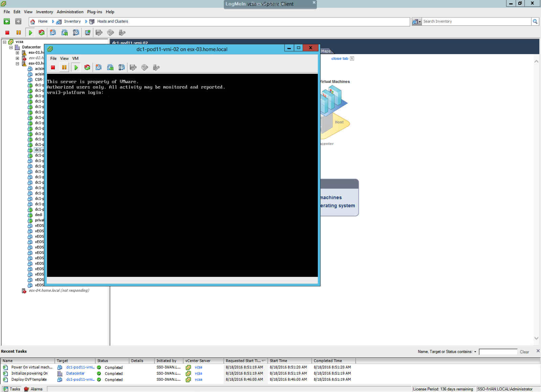Collapse the Datacenter tree node

pyautogui.click(x=11, y=48)
